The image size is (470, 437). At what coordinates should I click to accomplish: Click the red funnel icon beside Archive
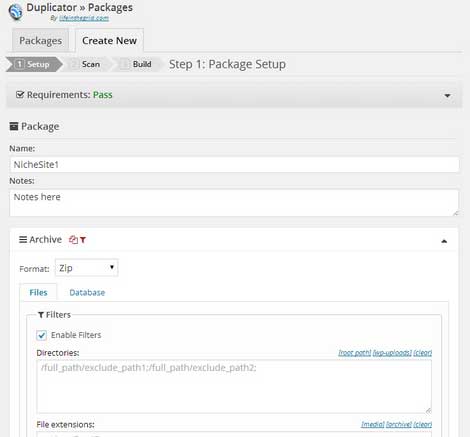[x=83, y=240]
